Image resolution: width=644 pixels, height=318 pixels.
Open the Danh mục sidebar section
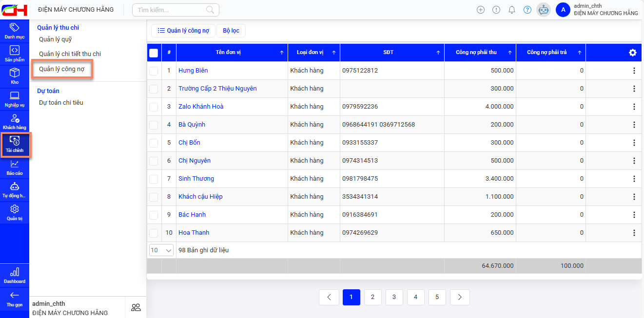[15, 31]
